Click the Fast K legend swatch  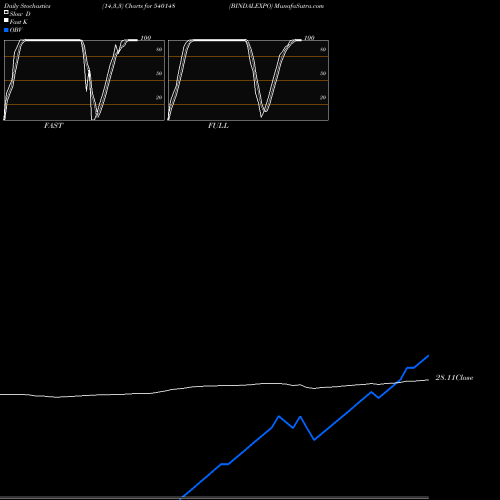tap(6, 20)
